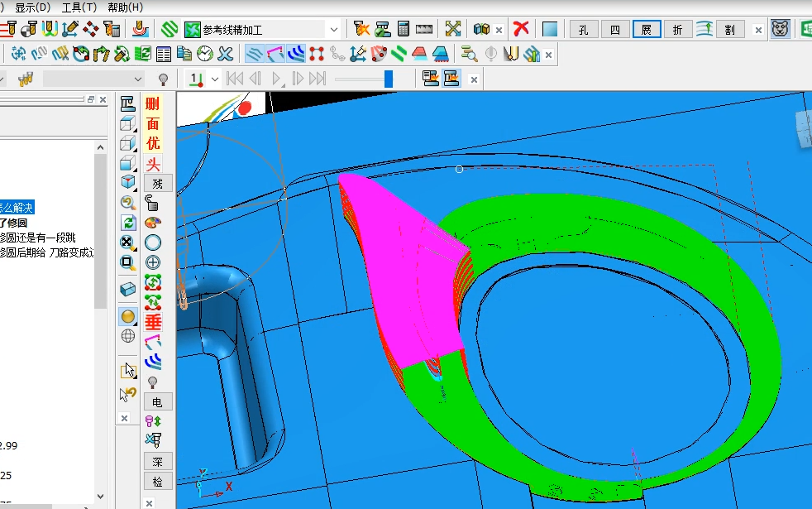Screen dimensions: 812x509
Task: Toggle the 展 button in toolbar
Action: pos(647,30)
